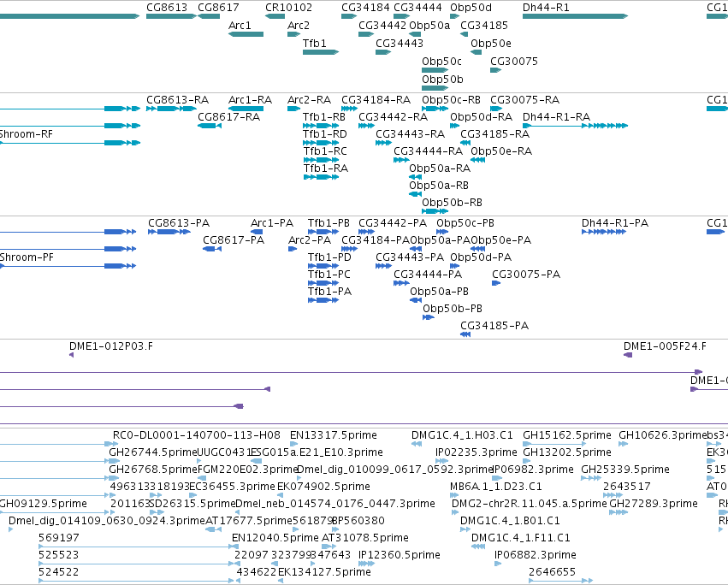Click the Shroom-PF protein label
The image size is (728, 585).
[x=27, y=257]
